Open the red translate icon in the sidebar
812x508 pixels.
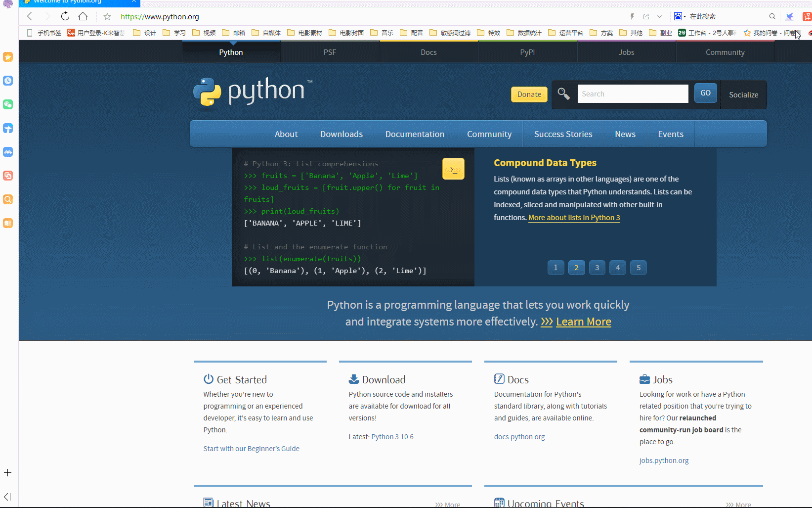tap(8, 176)
